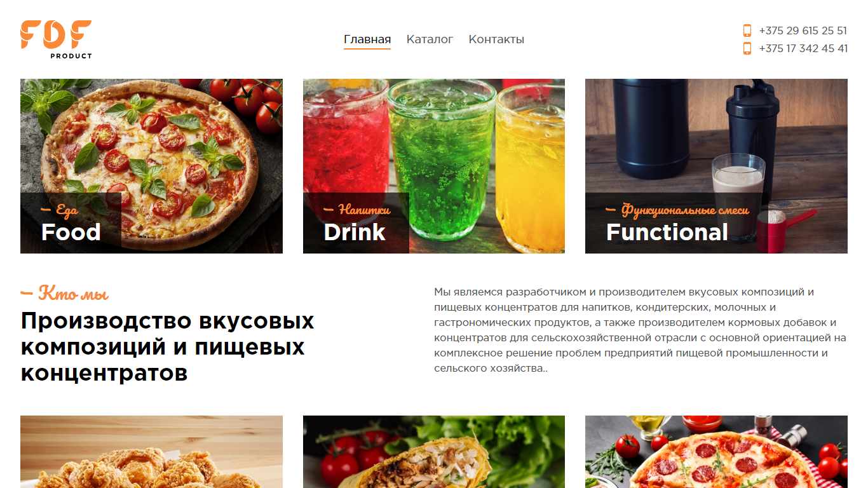The height and width of the screenshot is (488, 868).
Task: Click the Drink title label
Action: (355, 233)
